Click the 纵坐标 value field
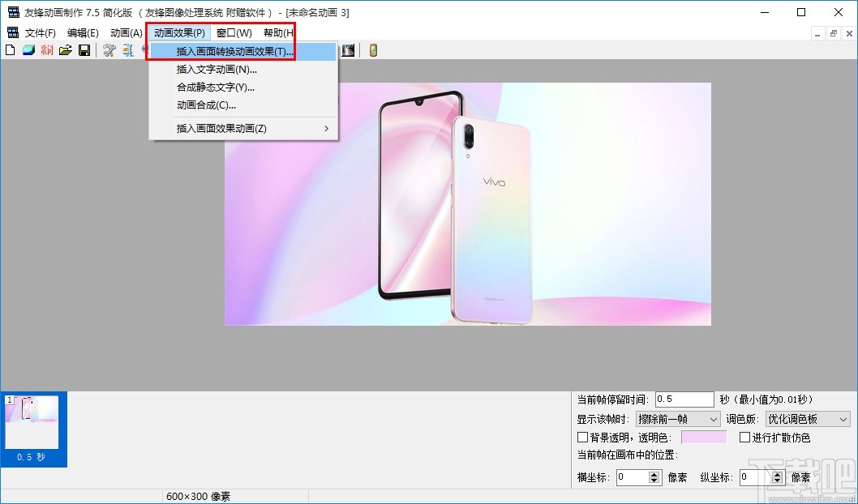 [x=756, y=477]
